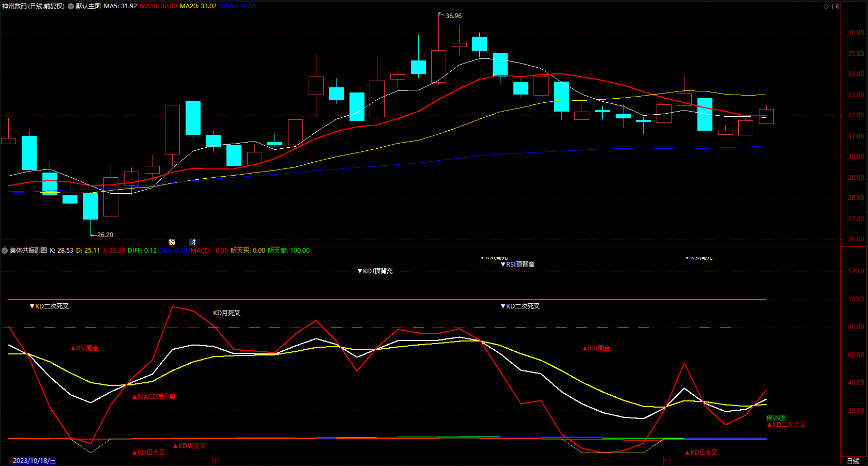Click the MACD: -0.55 value

pos(209,251)
